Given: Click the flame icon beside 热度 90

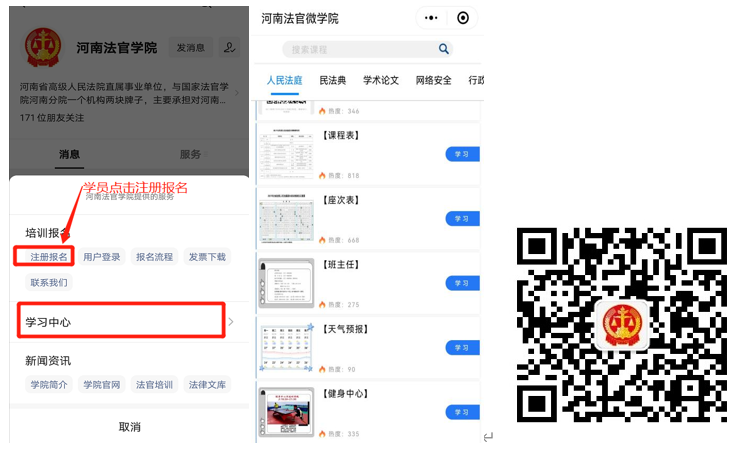Looking at the screenshot, I should (322, 369).
